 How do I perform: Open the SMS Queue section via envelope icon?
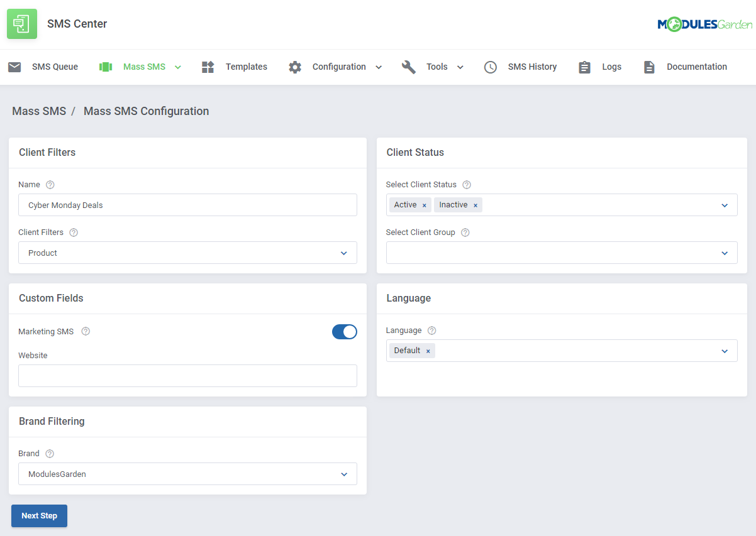14,67
